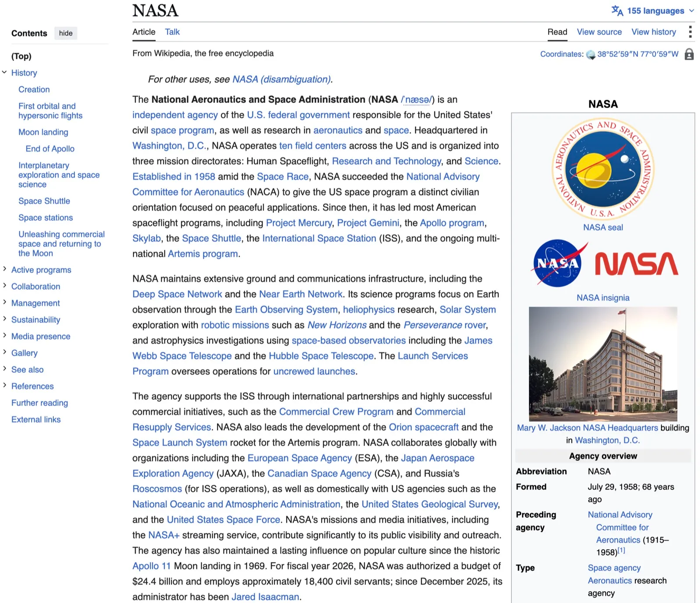Open the Apollo program link

[452, 223]
